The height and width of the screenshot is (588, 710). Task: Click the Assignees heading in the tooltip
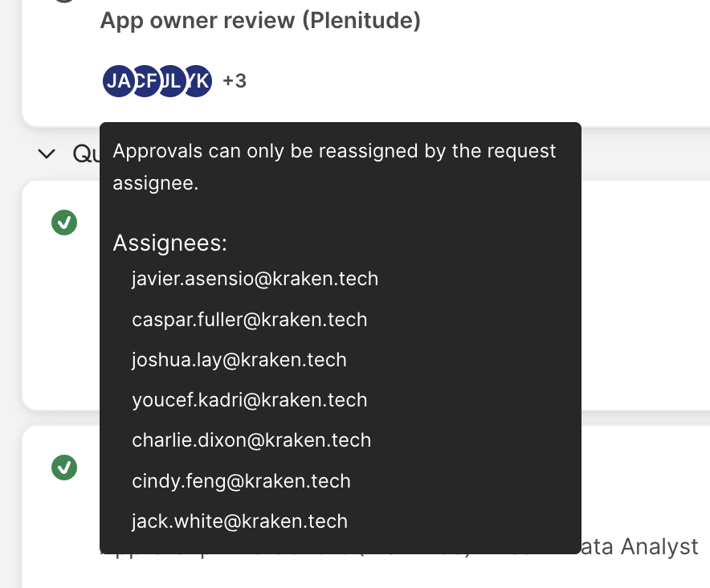point(170,243)
